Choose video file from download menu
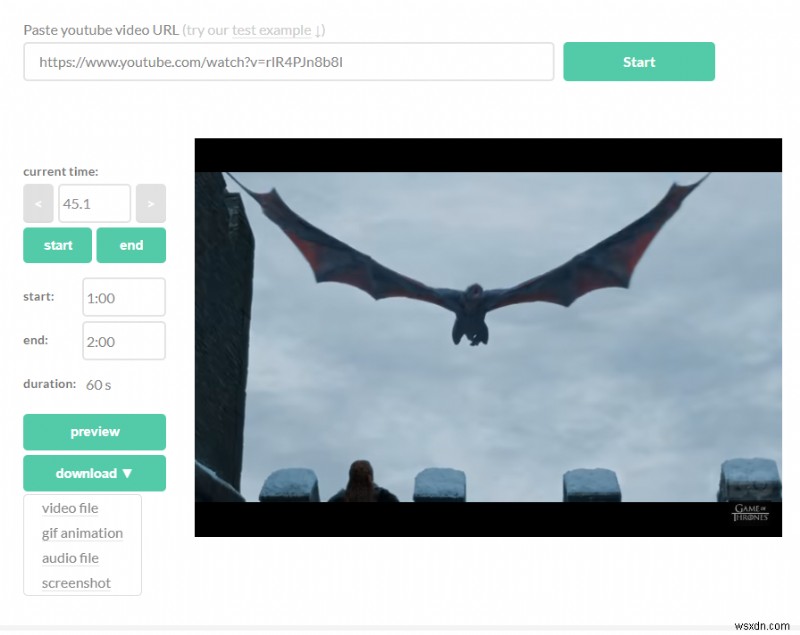Screen dimensions: 800x635 coord(69,508)
